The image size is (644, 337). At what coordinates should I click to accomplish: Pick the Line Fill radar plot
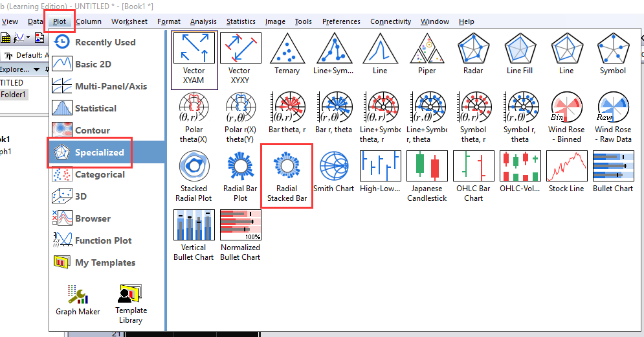tap(520, 55)
